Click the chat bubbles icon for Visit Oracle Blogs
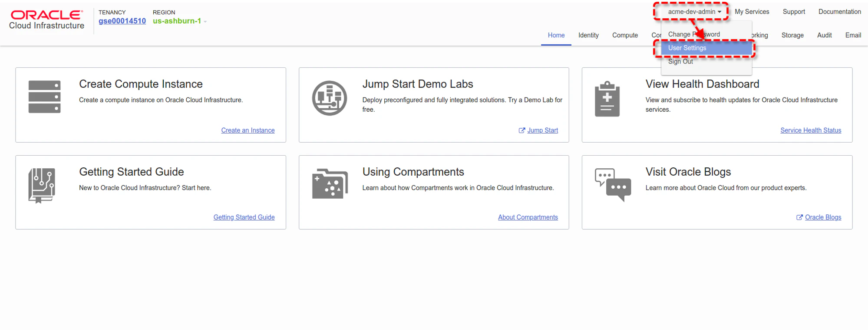The height and width of the screenshot is (330, 868). point(613,185)
